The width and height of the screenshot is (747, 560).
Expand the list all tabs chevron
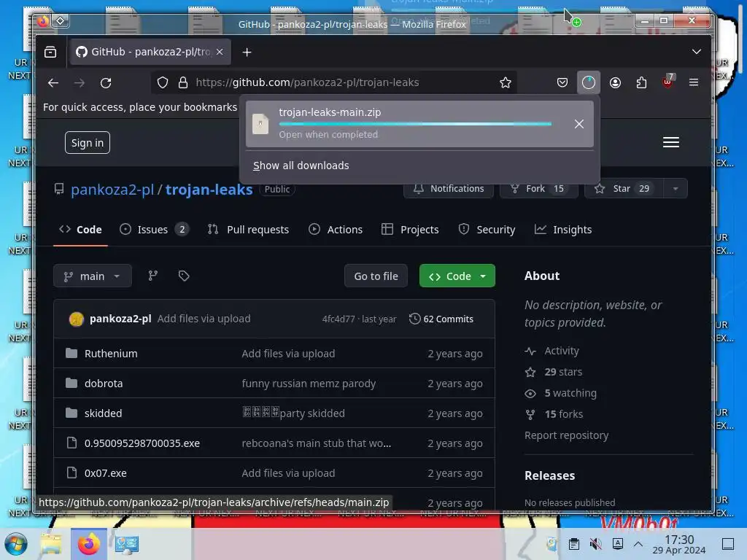click(697, 52)
